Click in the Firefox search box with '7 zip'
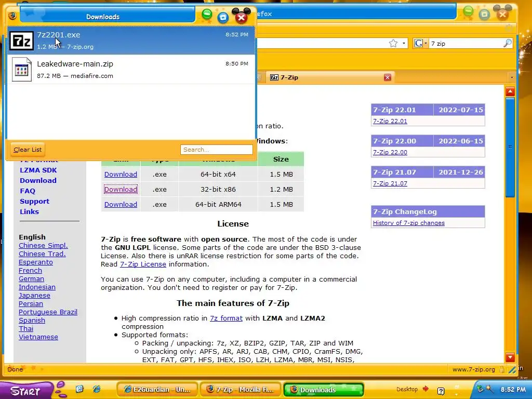 pyautogui.click(x=465, y=44)
